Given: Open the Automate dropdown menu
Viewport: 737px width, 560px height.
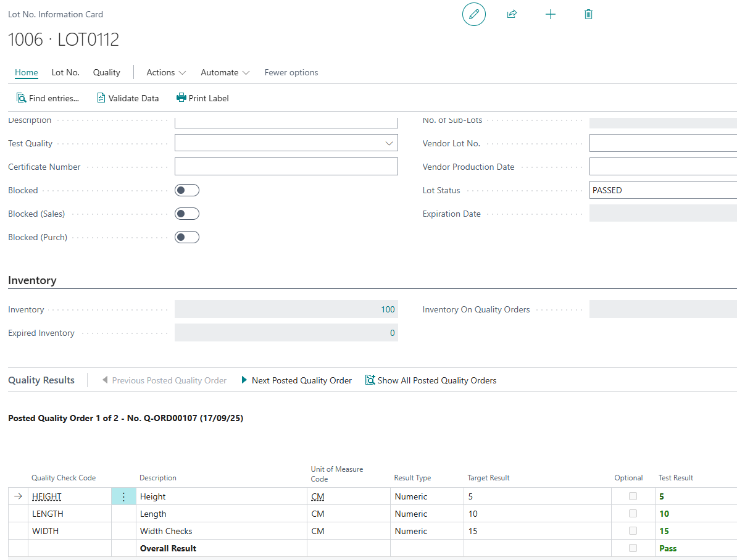Looking at the screenshot, I should point(225,72).
